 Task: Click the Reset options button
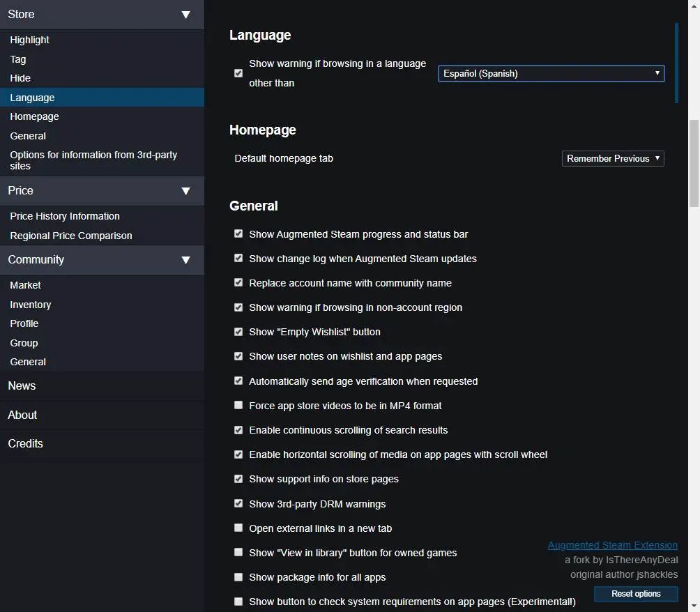tap(636, 594)
